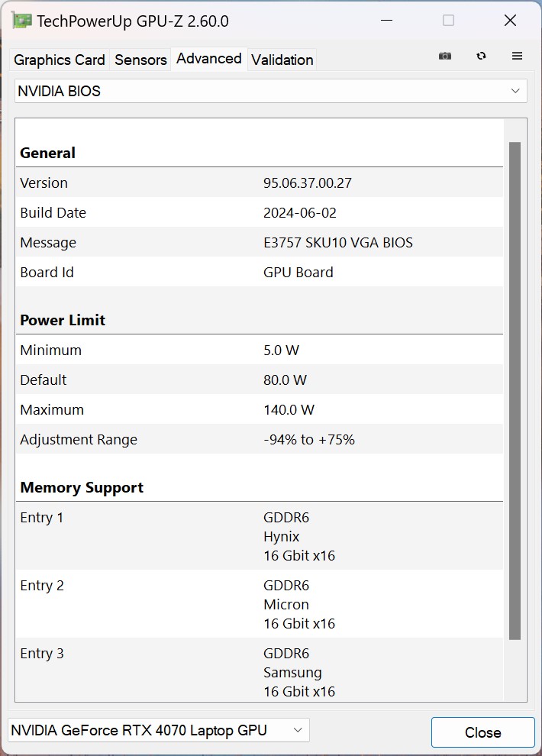542x756 pixels.
Task: Select the Default 80.0 W row
Action: pos(259,380)
